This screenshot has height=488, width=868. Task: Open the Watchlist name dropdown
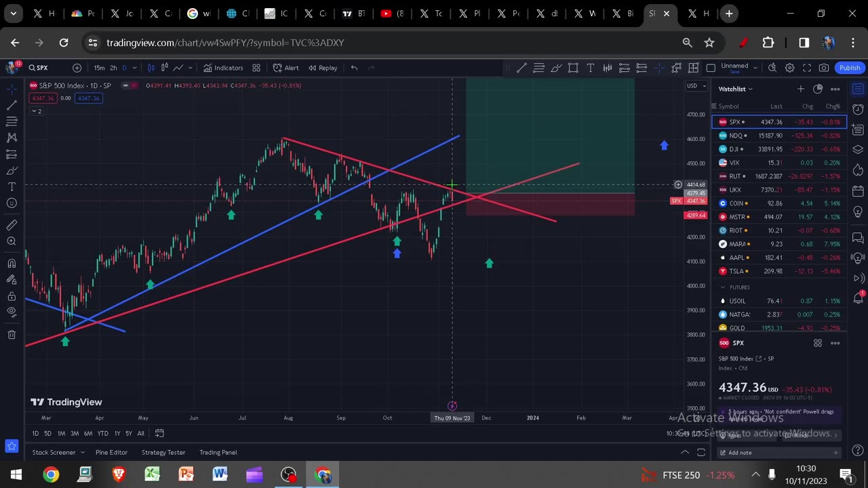(x=736, y=89)
